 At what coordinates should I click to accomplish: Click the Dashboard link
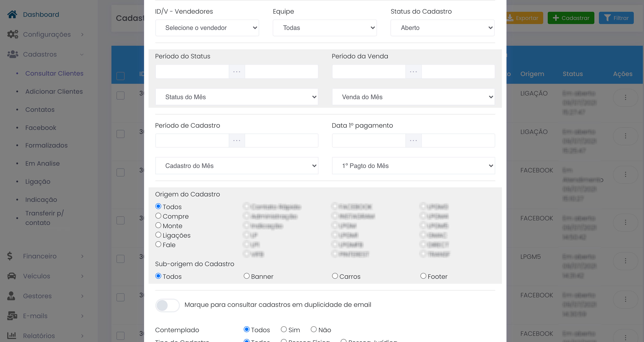click(x=41, y=15)
